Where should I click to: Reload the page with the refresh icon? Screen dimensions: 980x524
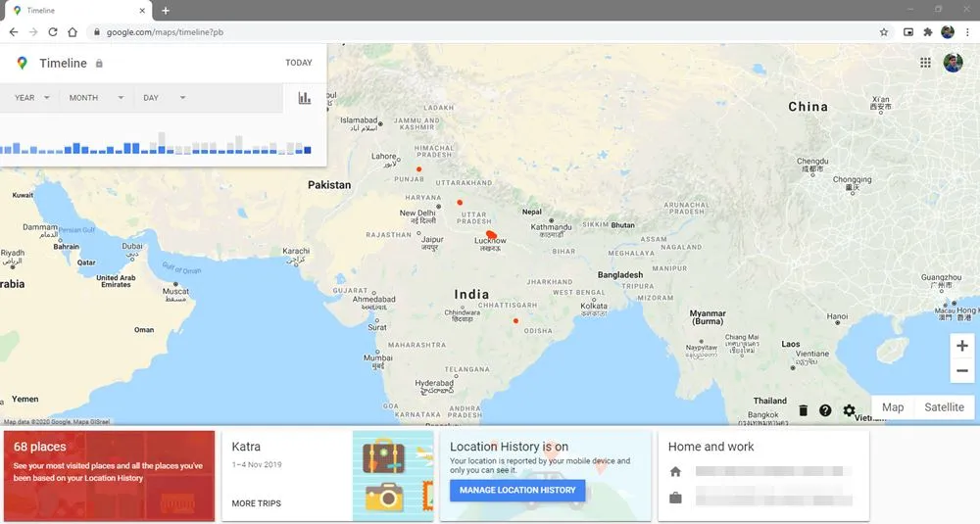(53, 32)
